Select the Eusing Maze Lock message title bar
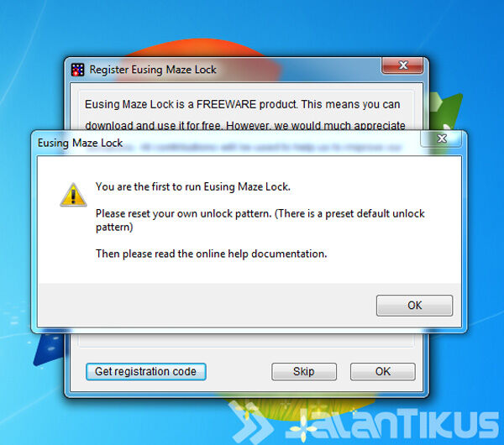Viewport: 504px width, 445px height. [225, 143]
